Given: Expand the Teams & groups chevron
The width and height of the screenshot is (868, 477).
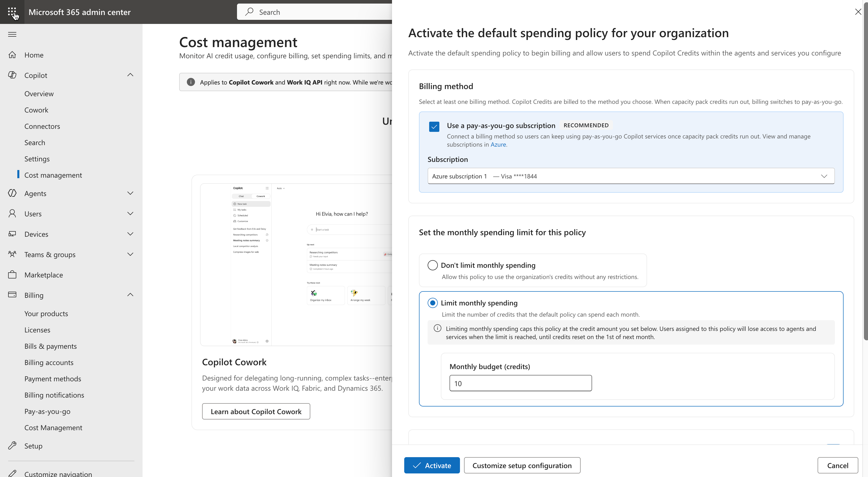Looking at the screenshot, I should point(130,254).
